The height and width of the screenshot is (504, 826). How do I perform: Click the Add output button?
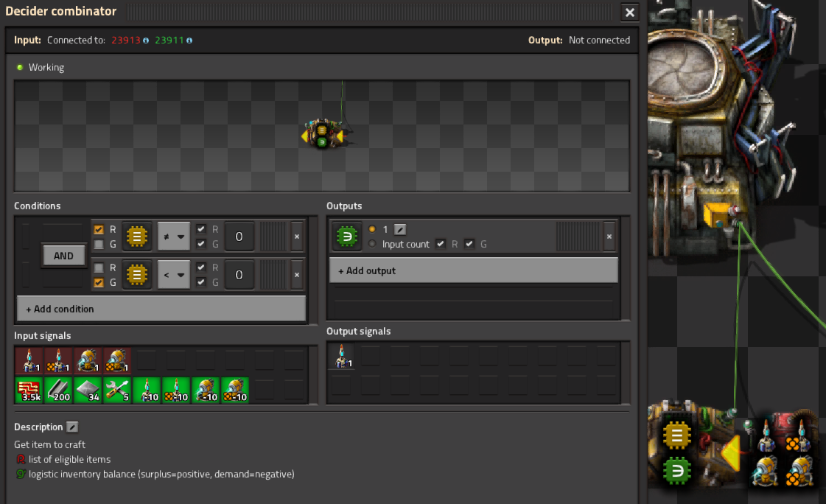tap(473, 270)
